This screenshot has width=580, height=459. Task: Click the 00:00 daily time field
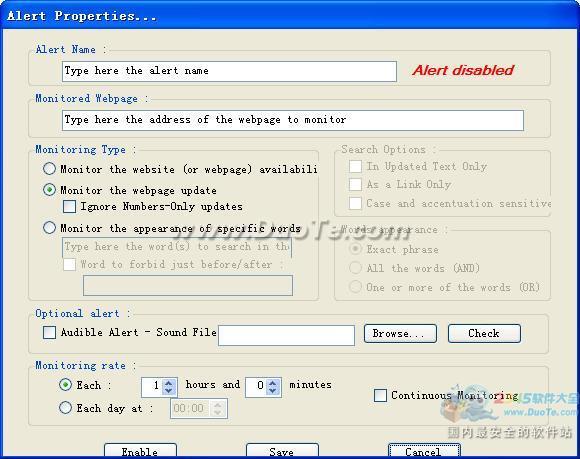(x=190, y=409)
